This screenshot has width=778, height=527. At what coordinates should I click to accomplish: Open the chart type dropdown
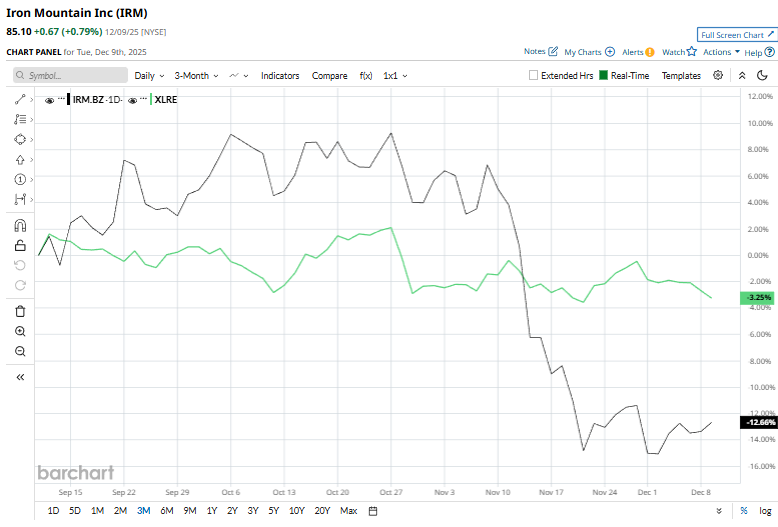(239, 76)
